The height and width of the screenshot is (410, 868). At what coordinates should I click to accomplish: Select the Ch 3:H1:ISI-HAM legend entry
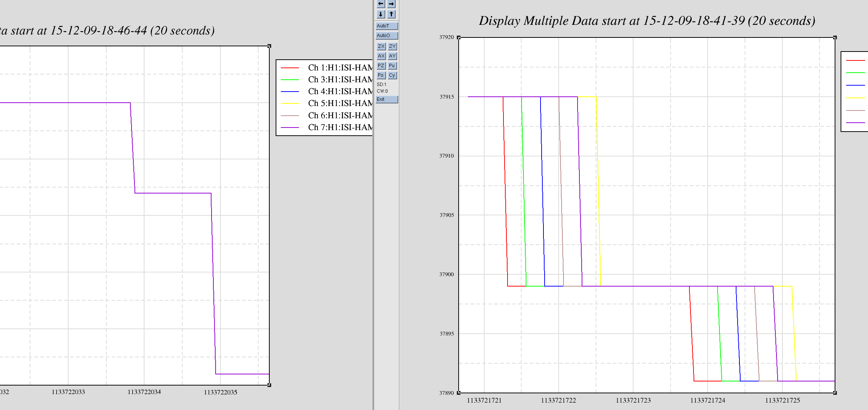[x=326, y=79]
